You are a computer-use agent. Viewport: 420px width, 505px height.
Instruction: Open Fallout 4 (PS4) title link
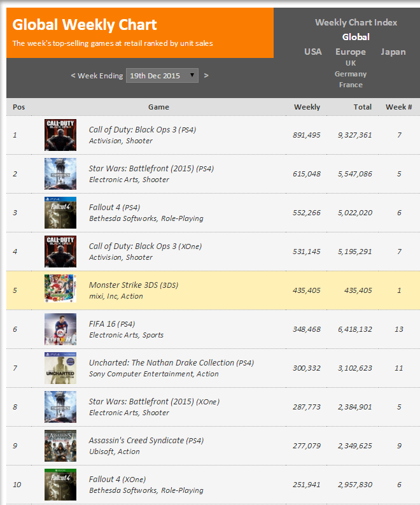tap(115, 208)
